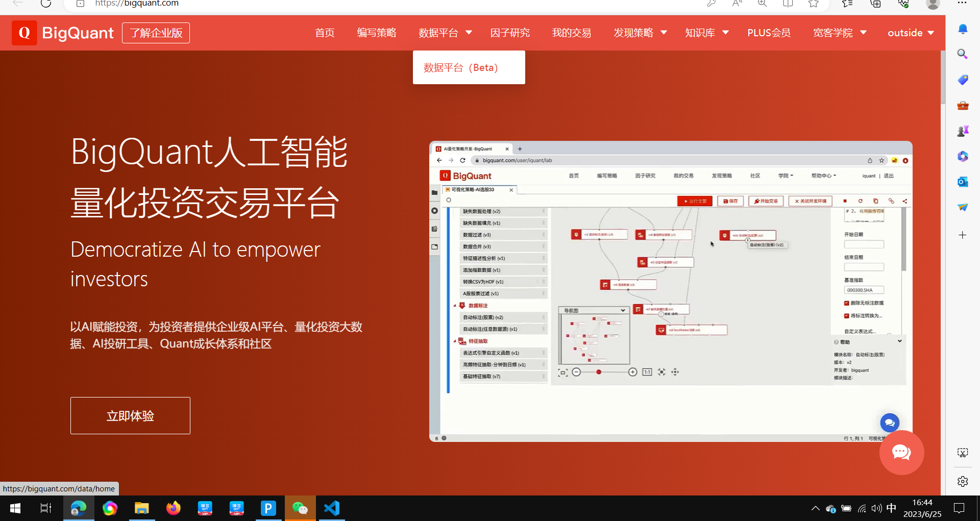
Task: Switch the 中 input method indicator
Action: pos(891,508)
